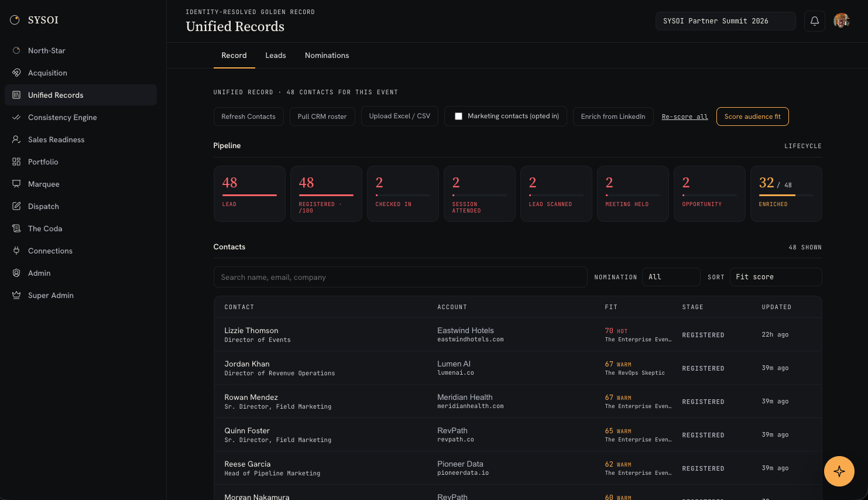Viewport: 868px width, 500px height.
Task: Select the Opportunity pipeline card
Action: coord(709,194)
